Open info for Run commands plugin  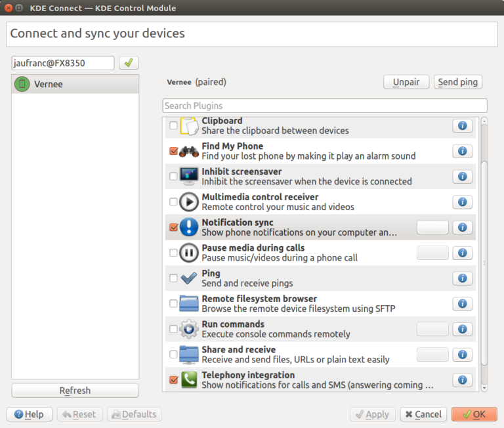462,329
